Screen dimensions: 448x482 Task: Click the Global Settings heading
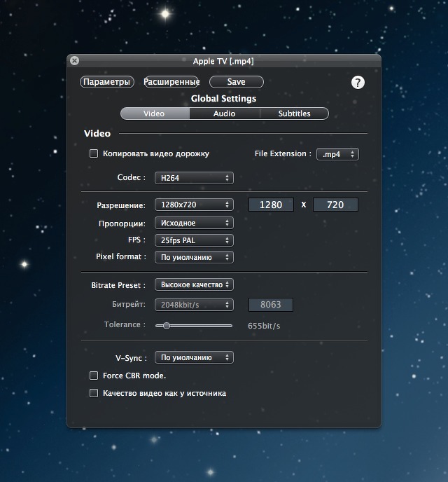(223, 99)
